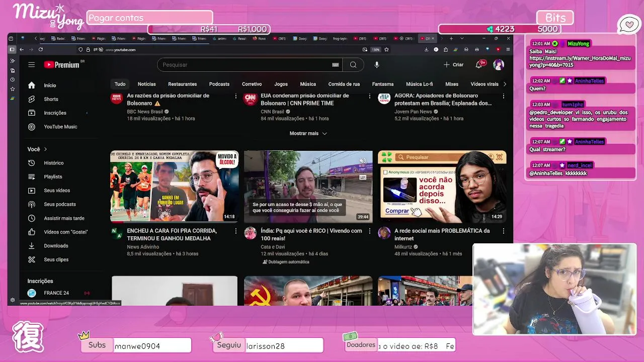Viewport: 644px width, 362px height.
Task: Open a new browser tab with plus
Action: tap(451, 38)
